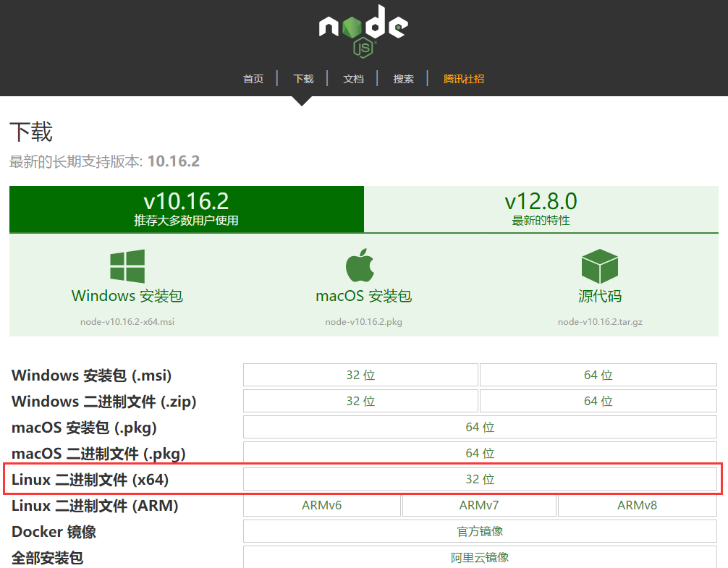Choose 32 位 for Windows 二进制文件 (.zip)
The image size is (728, 568).
coord(361,401)
